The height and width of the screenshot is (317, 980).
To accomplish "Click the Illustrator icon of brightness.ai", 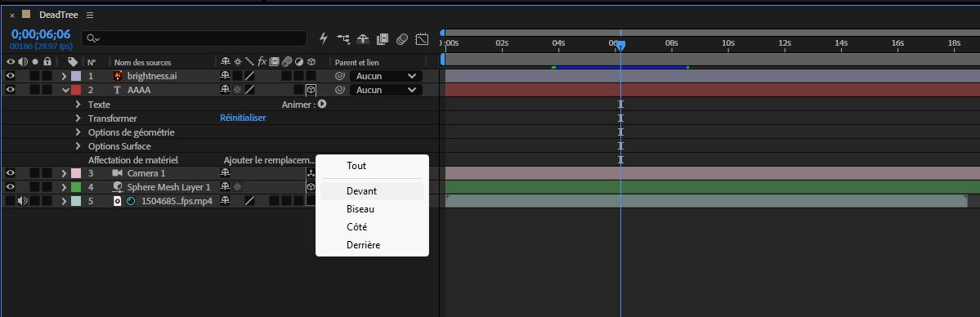I will (118, 76).
